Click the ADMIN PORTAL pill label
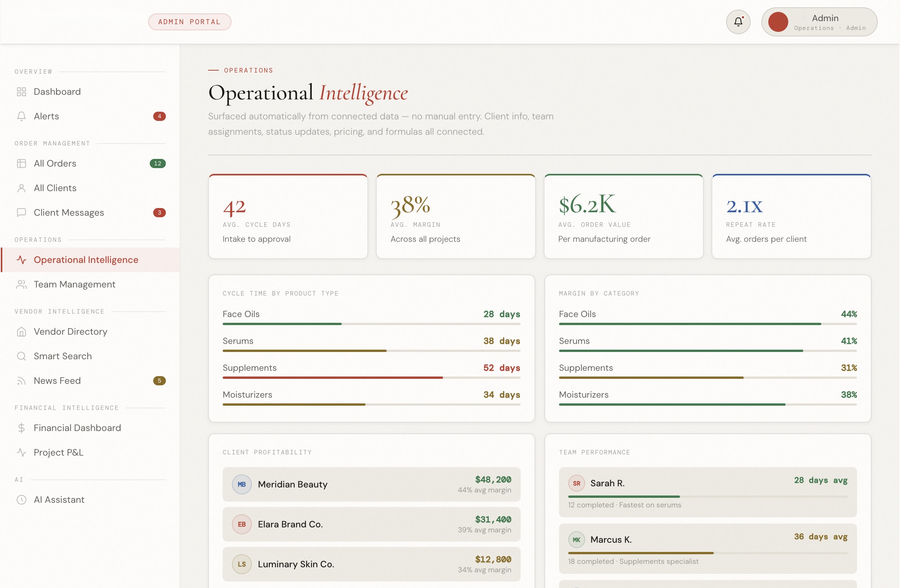900x588 pixels. [190, 22]
